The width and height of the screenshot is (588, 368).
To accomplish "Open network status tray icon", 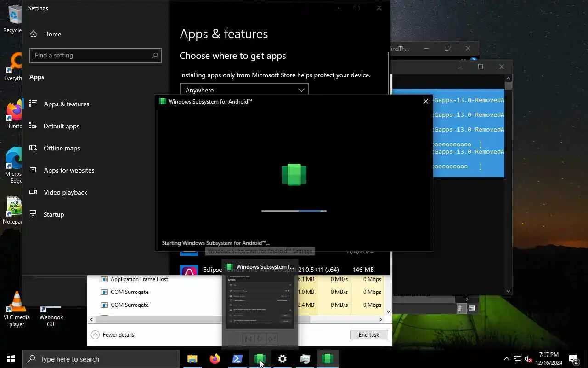I will pos(517,359).
